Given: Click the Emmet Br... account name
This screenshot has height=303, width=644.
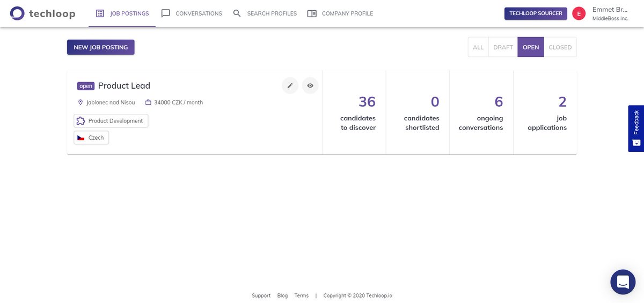Looking at the screenshot, I should (x=610, y=10).
